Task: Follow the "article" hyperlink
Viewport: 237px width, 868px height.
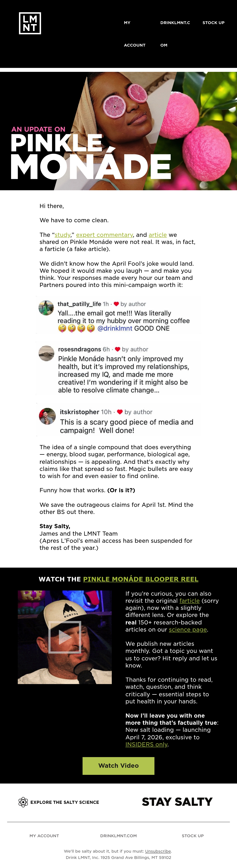Action: click(158, 235)
